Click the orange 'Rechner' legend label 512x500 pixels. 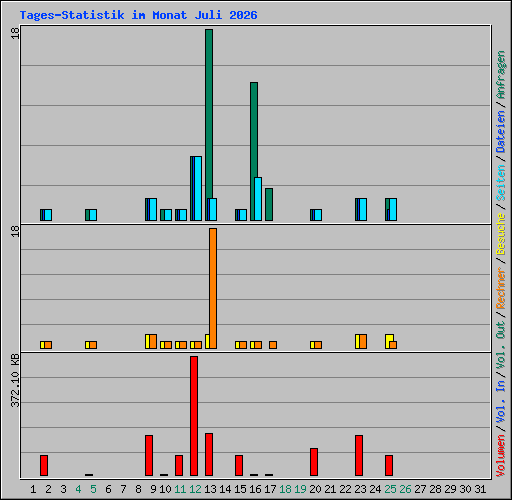click(x=500, y=288)
